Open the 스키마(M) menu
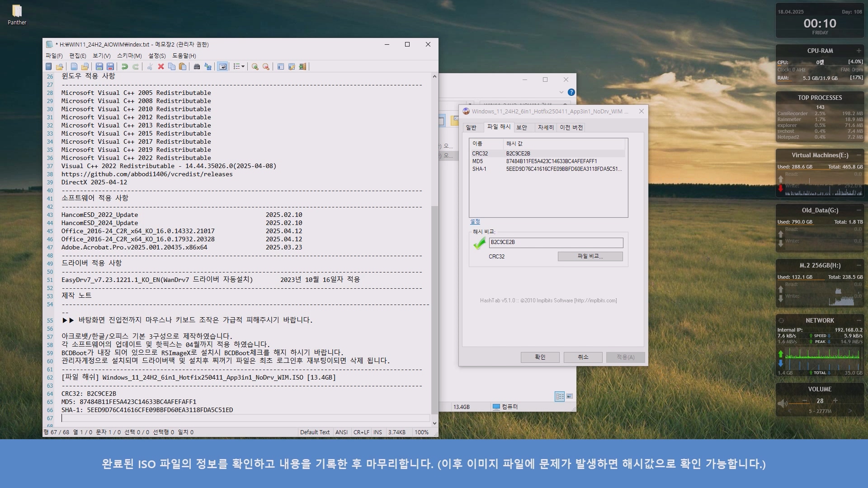868x488 pixels. [x=129, y=56]
